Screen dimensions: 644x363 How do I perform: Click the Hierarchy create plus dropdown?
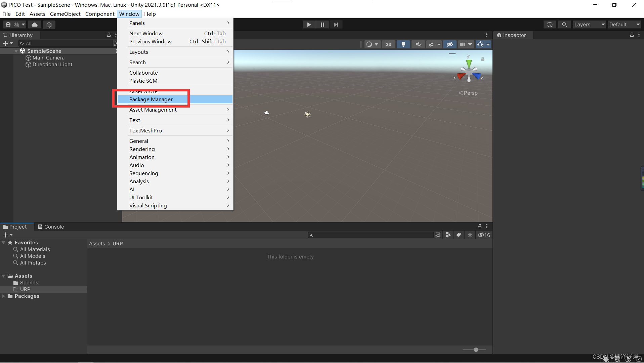(8, 43)
